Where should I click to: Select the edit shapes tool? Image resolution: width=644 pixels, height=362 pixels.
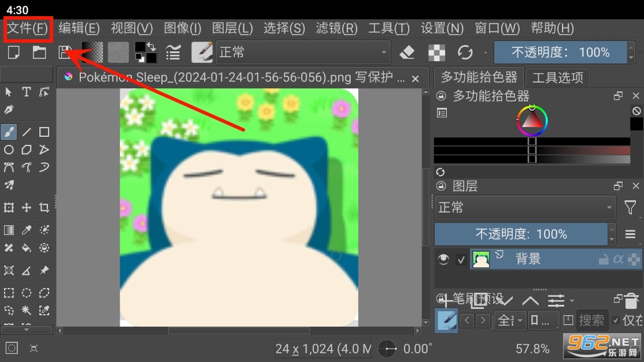click(44, 92)
